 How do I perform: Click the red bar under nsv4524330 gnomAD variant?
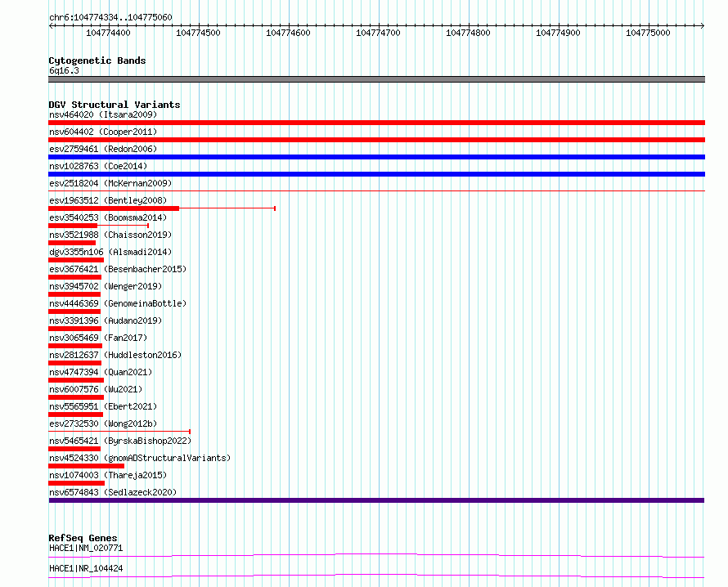pos(87,466)
